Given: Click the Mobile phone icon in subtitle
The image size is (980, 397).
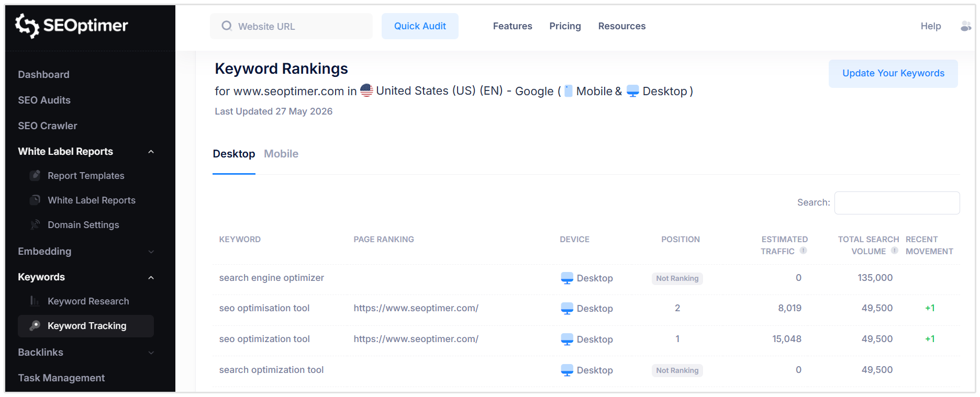Looking at the screenshot, I should pos(568,91).
